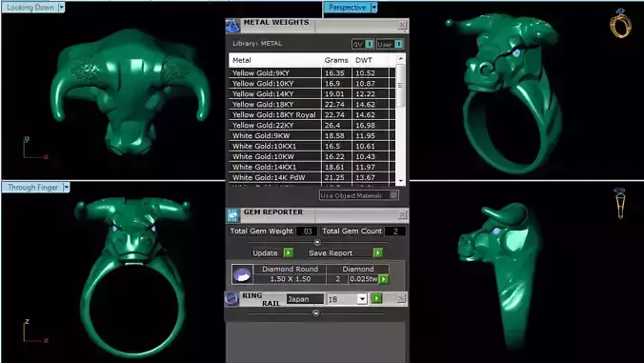644x363 pixels.
Task: Click the ring side-view icon in lower right viewport
Action: (x=620, y=203)
